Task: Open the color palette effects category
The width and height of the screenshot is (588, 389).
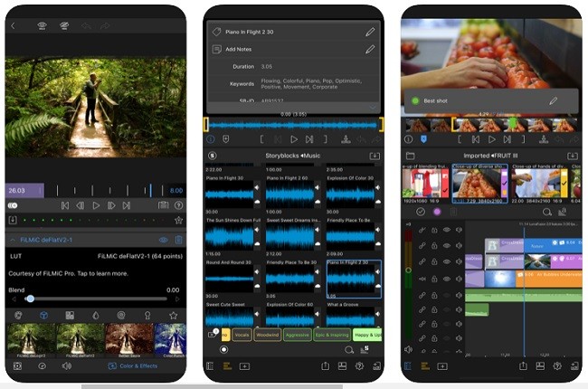Action: 17,315
